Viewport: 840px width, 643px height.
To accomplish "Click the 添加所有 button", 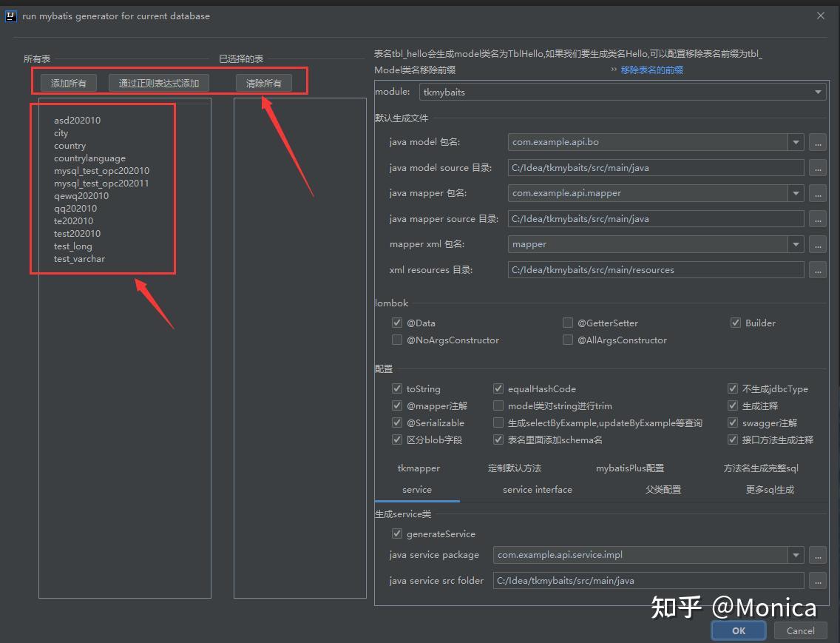I will point(69,83).
